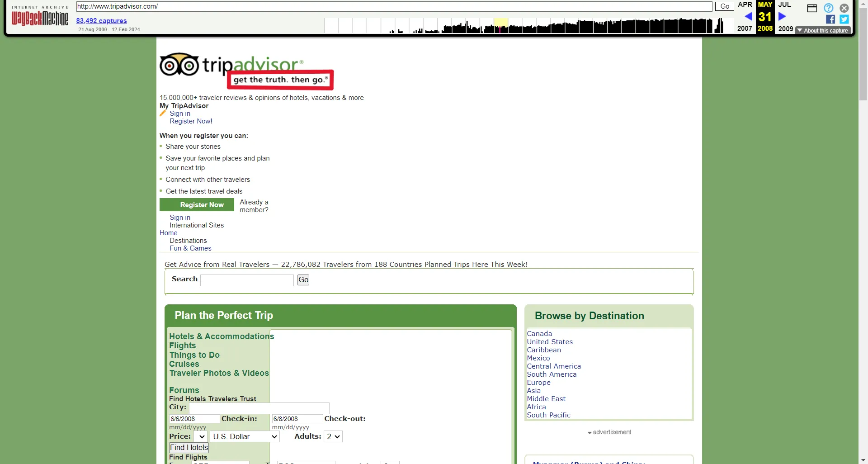
Task: Click the Check-in date field 6/6/2008
Action: [x=194, y=419]
